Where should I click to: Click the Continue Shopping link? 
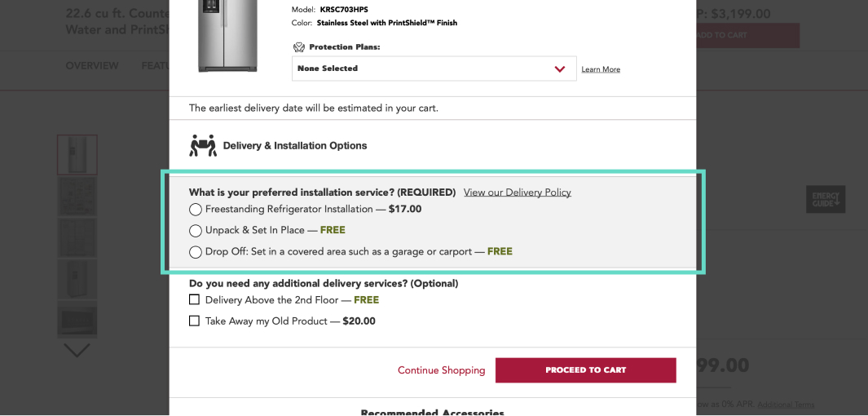(441, 370)
